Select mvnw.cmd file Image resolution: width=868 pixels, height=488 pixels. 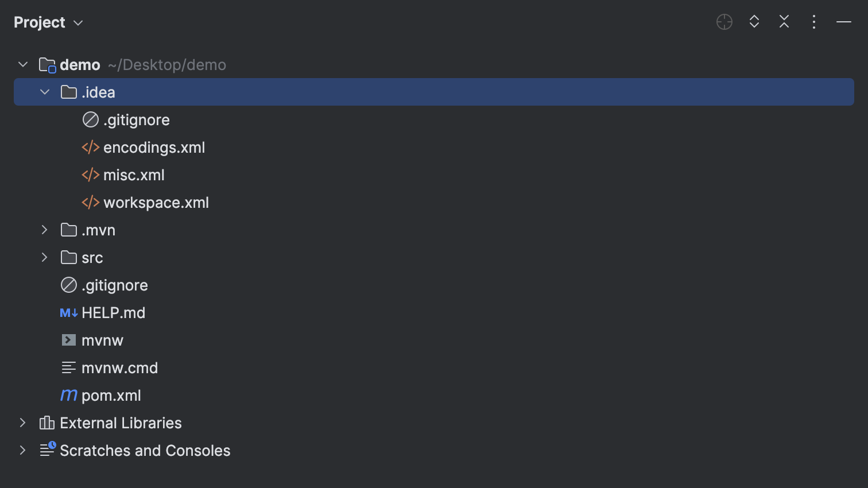(x=119, y=368)
